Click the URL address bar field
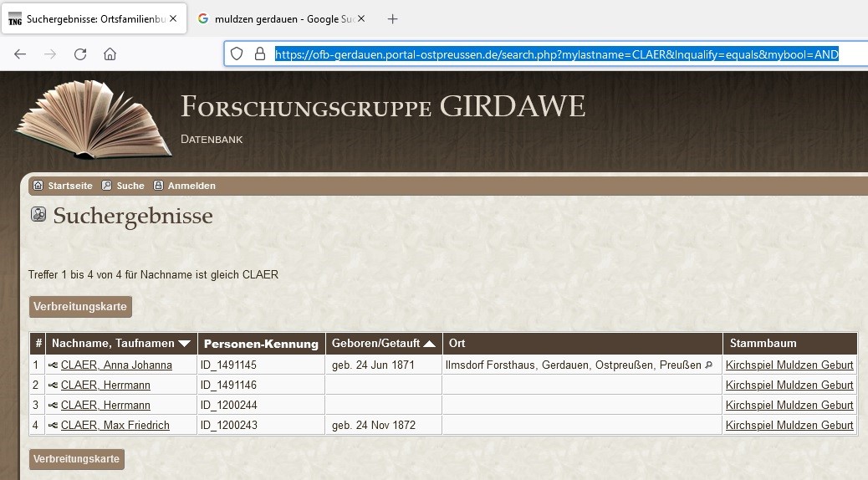This screenshot has width=868, height=480. [x=552, y=54]
